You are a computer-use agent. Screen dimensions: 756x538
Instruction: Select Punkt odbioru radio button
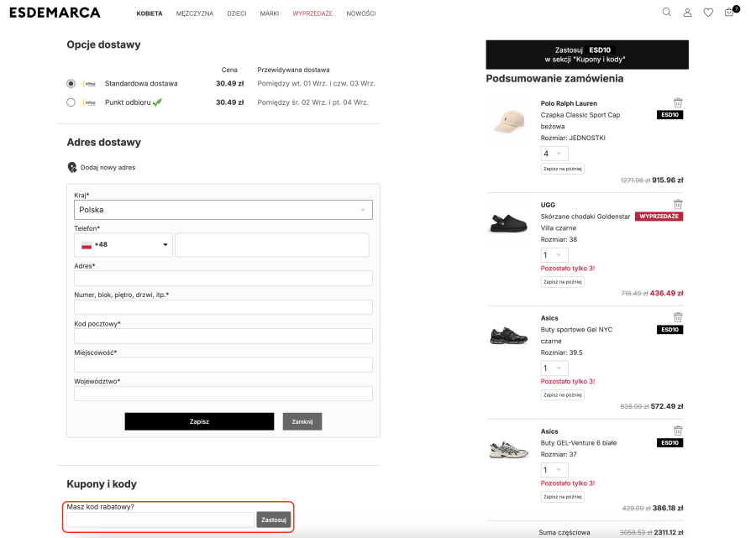(71, 102)
